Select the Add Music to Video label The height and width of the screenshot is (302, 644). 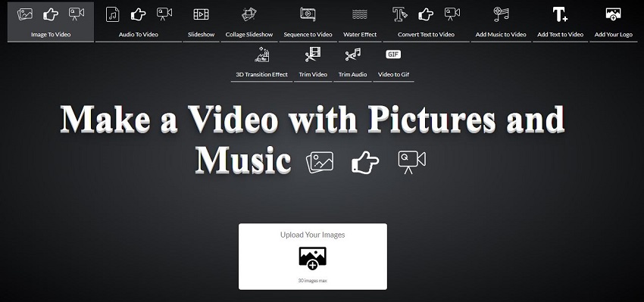click(501, 35)
